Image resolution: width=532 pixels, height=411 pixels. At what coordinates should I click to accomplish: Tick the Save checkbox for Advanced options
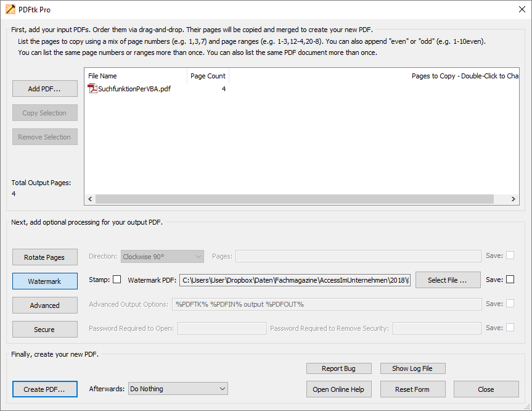(510, 304)
